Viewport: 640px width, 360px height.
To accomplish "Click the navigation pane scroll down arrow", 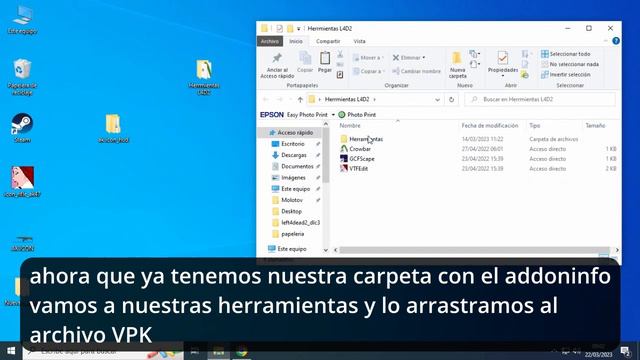I will point(326,250).
